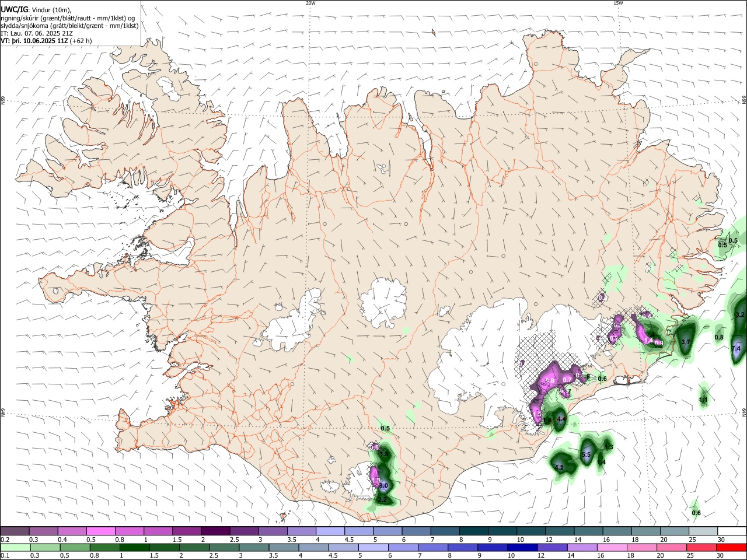Select the navy blue swatch between 10 and 12

(x=521, y=547)
